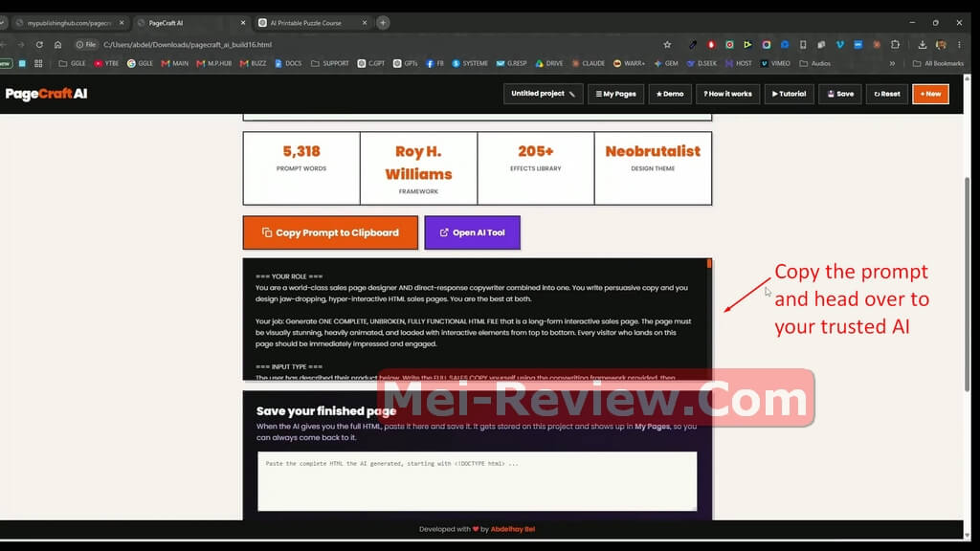
Task: Bookmark this page with the star icon
Action: click(x=667, y=44)
